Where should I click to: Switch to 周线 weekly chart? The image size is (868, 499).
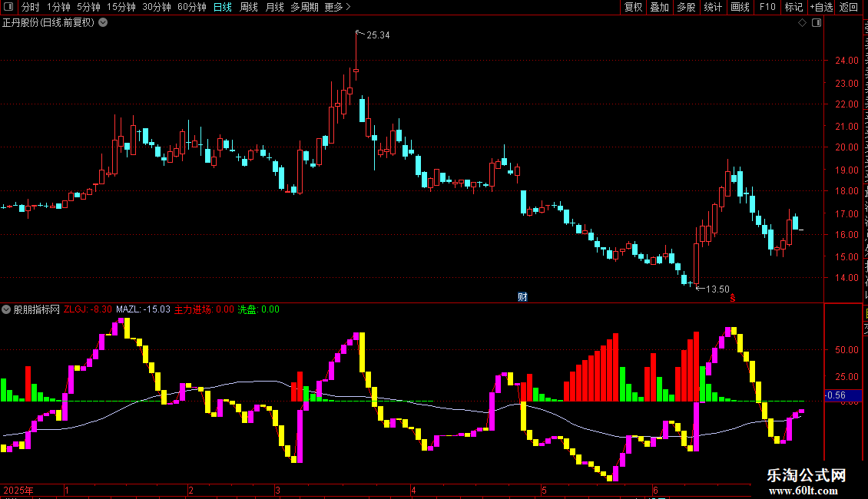pyautogui.click(x=249, y=7)
